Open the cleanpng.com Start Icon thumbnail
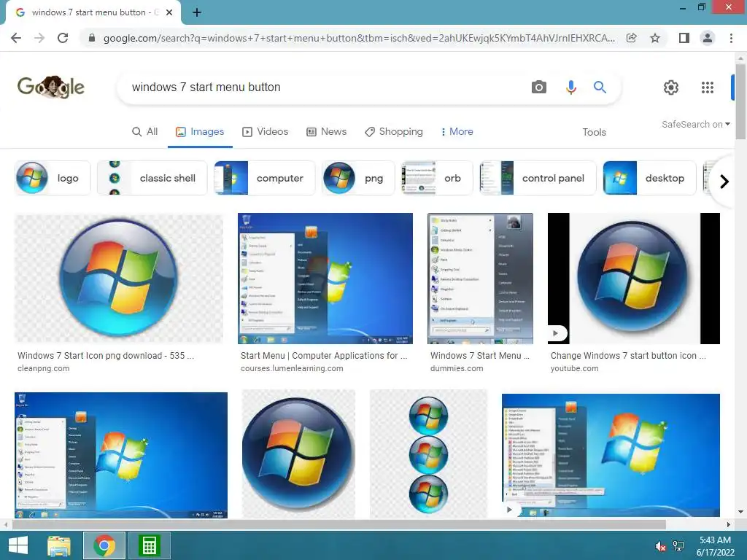This screenshot has width=747, height=560. pyautogui.click(x=119, y=279)
